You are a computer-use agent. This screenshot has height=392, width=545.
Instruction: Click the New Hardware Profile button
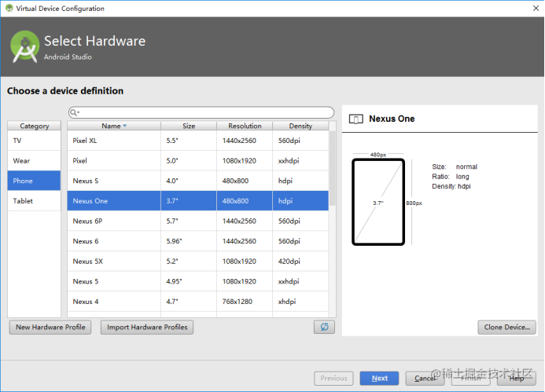[50, 327]
